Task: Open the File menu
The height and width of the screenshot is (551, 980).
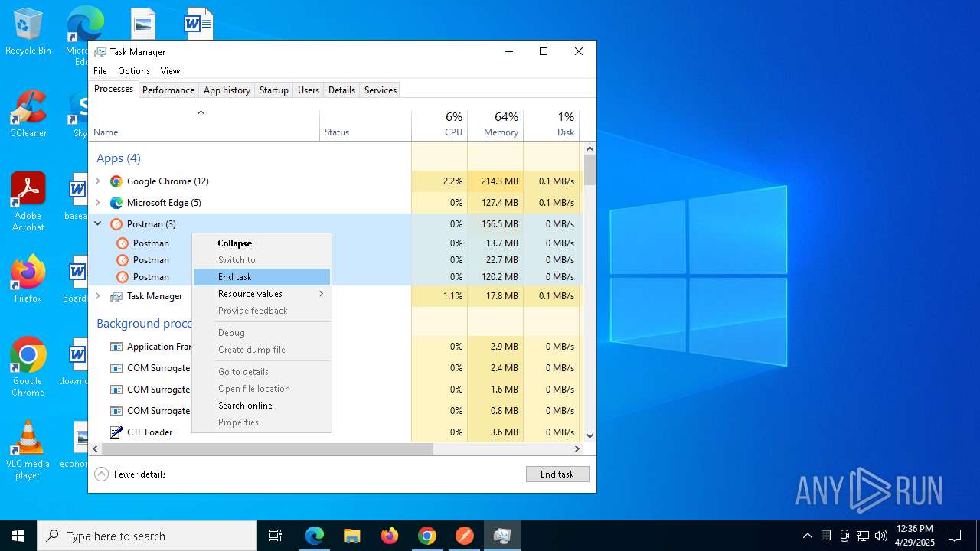Action: coord(100,71)
